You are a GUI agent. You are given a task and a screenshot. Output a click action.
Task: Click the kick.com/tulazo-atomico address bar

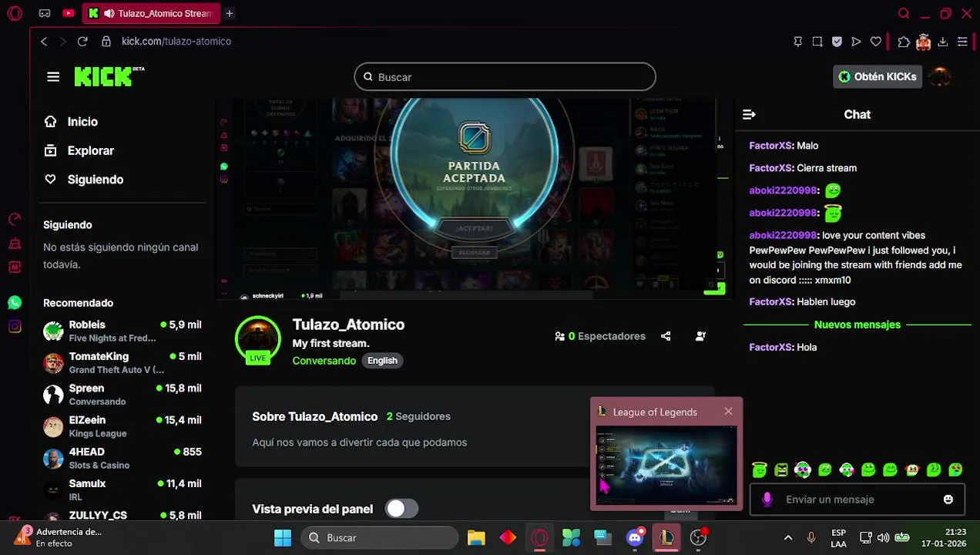tap(176, 42)
